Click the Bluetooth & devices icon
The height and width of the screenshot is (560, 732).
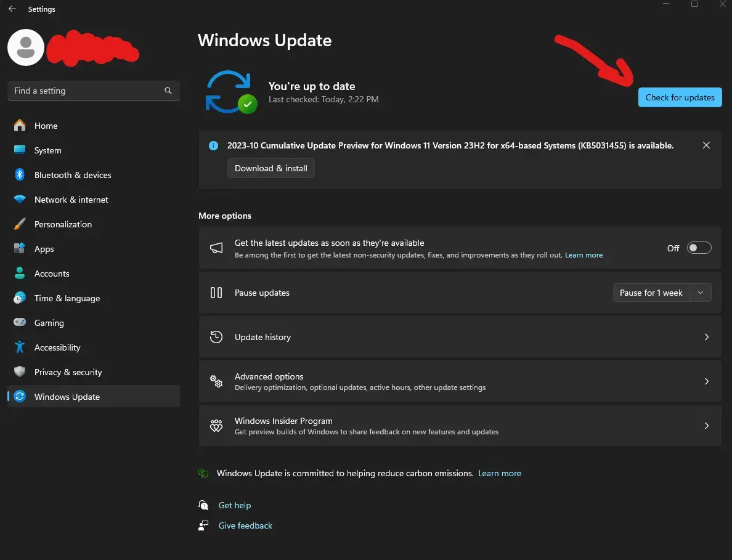coord(20,175)
